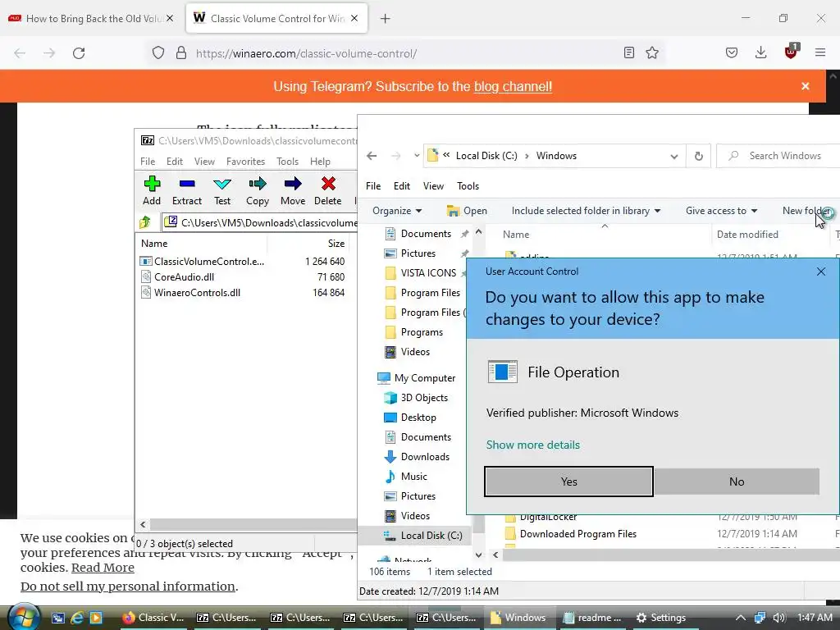This screenshot has height=630, width=840.
Task: Open Explorer recent locations dropdown
Action: tap(416, 156)
